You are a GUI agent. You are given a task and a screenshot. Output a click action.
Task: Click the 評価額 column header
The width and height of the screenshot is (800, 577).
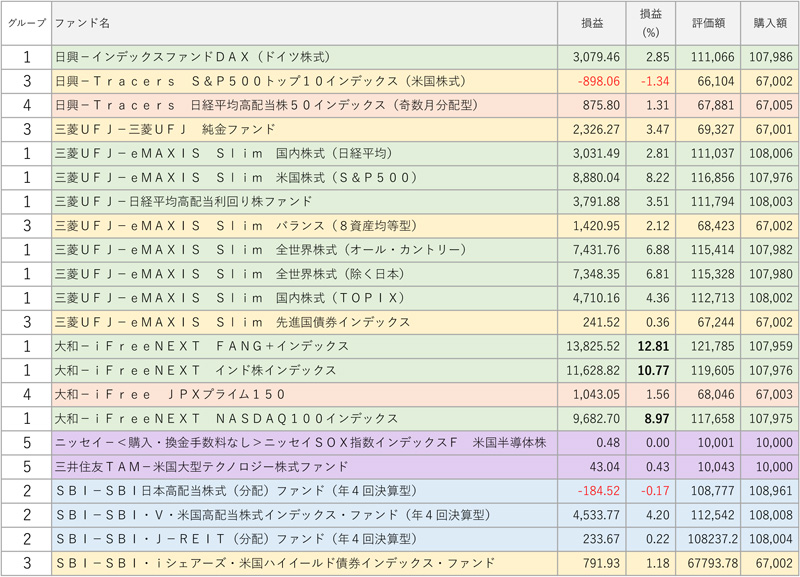[x=708, y=23]
